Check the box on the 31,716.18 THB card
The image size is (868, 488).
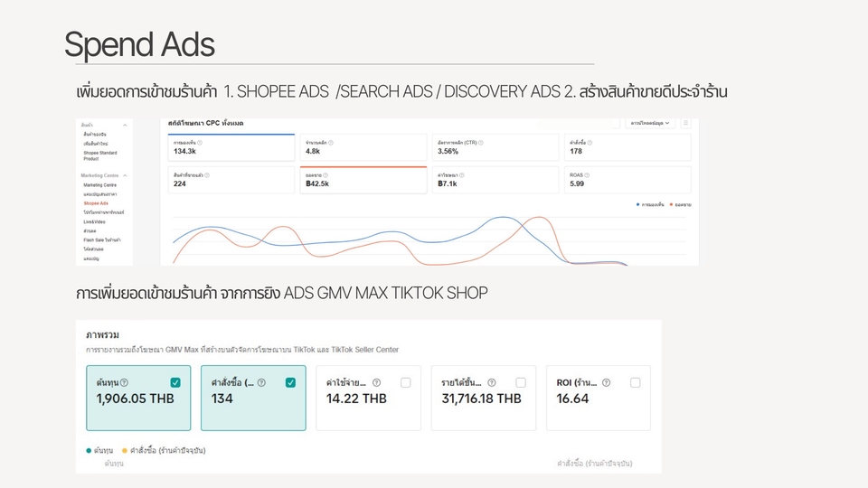click(x=521, y=382)
